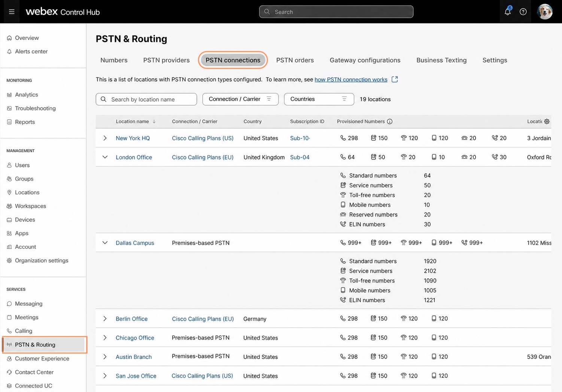Open London Office location link
Viewport: 562px width, 392px height.
(134, 157)
